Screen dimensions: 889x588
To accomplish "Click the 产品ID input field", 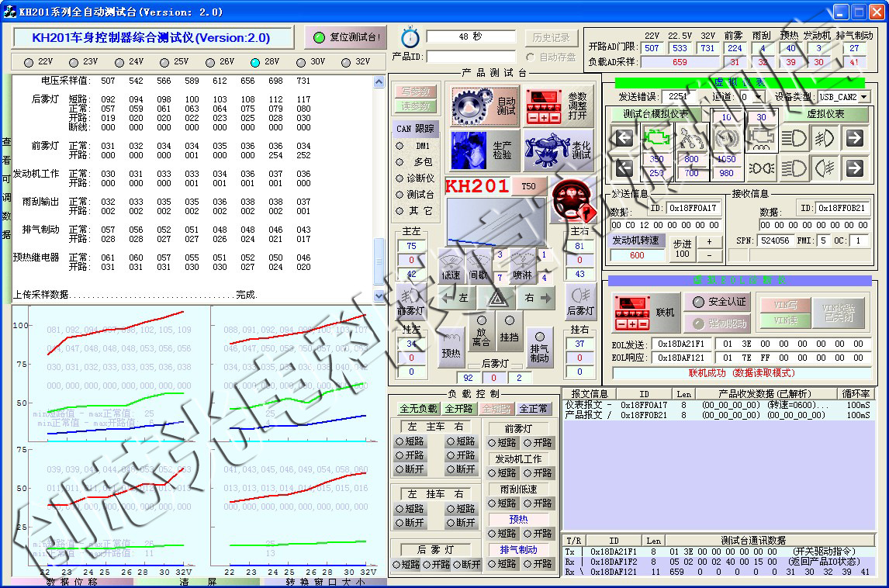I will pos(471,57).
